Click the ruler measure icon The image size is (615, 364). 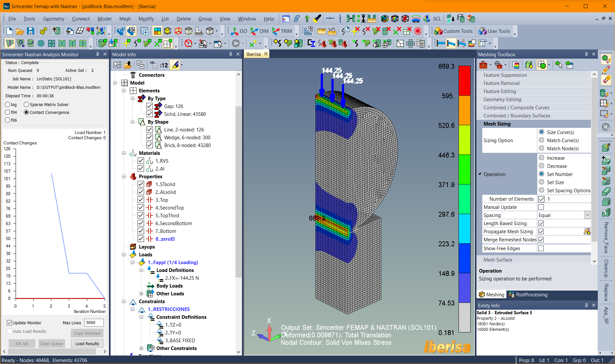coord(321,31)
